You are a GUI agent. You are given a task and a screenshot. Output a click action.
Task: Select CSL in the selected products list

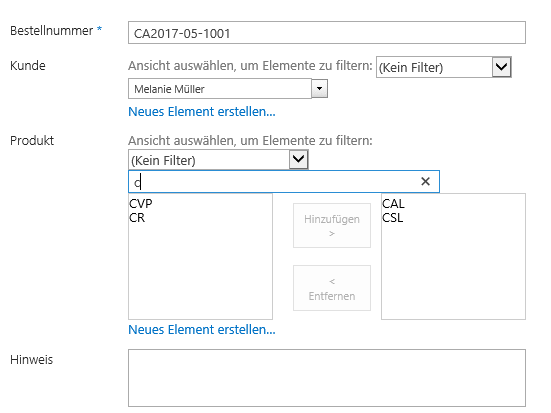(x=393, y=218)
